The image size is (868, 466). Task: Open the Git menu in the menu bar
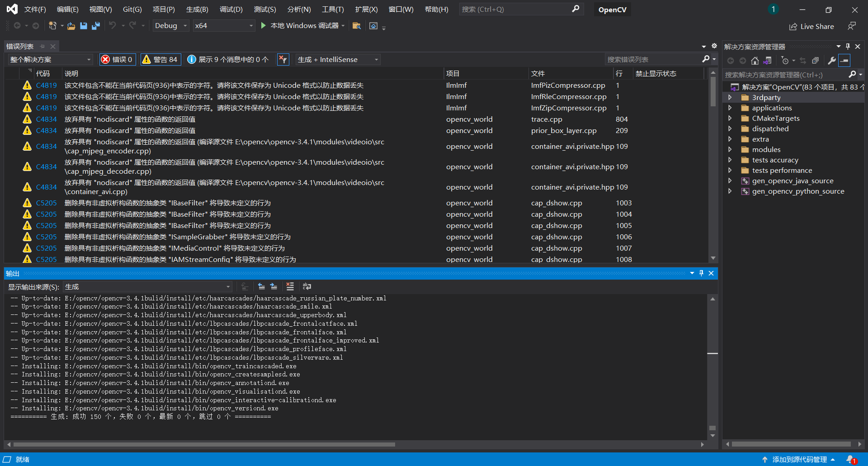coord(132,9)
